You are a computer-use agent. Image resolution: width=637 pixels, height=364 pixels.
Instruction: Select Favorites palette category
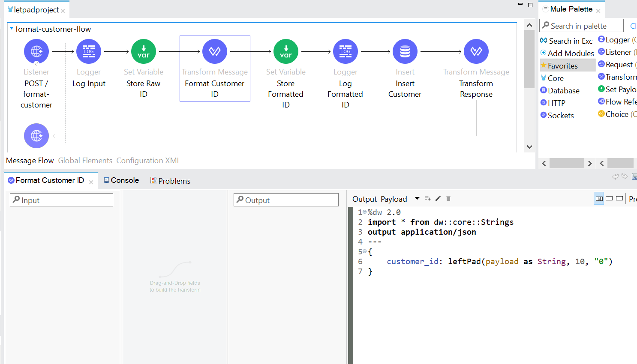(567, 66)
